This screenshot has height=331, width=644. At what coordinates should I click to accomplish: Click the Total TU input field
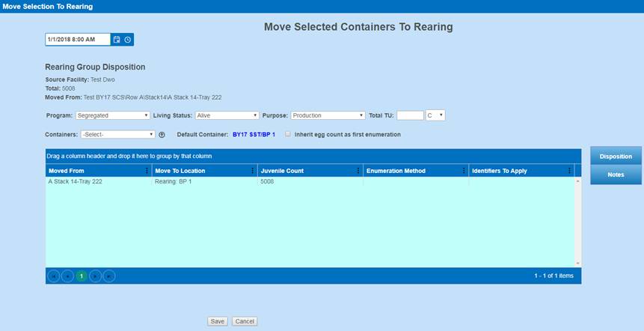pos(410,115)
